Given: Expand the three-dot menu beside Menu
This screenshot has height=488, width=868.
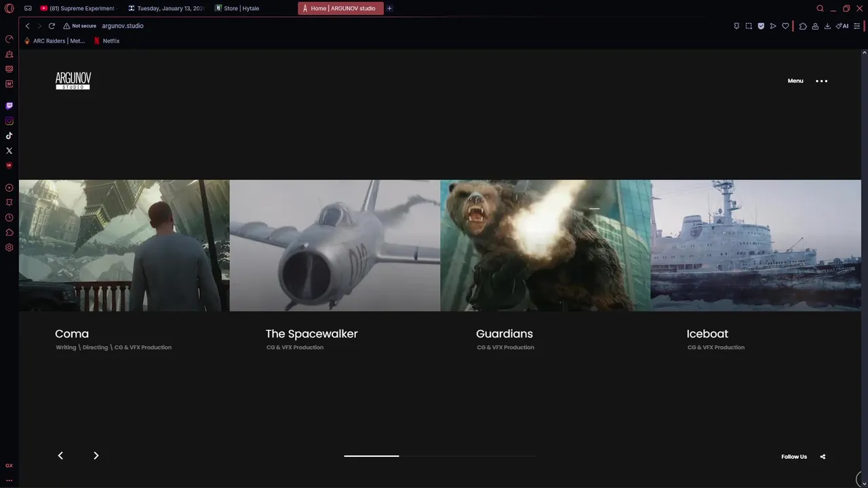Looking at the screenshot, I should point(821,81).
